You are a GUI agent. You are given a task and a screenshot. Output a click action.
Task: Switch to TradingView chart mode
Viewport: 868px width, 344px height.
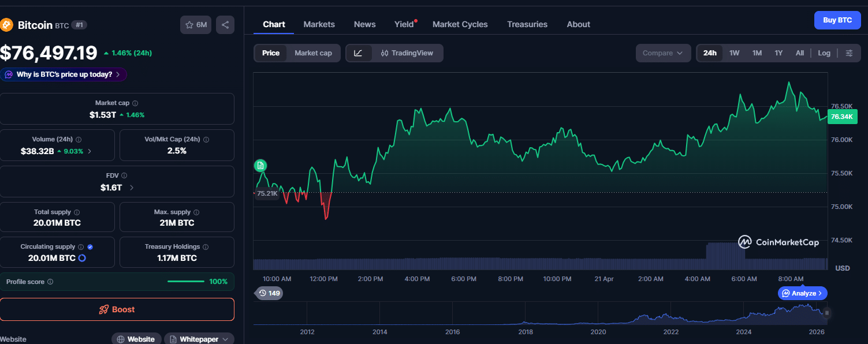[x=407, y=53]
